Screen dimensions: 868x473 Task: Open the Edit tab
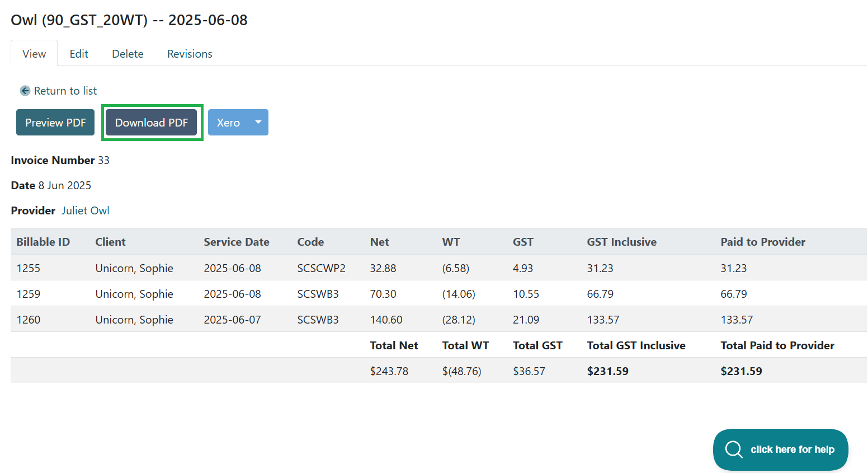coord(79,54)
